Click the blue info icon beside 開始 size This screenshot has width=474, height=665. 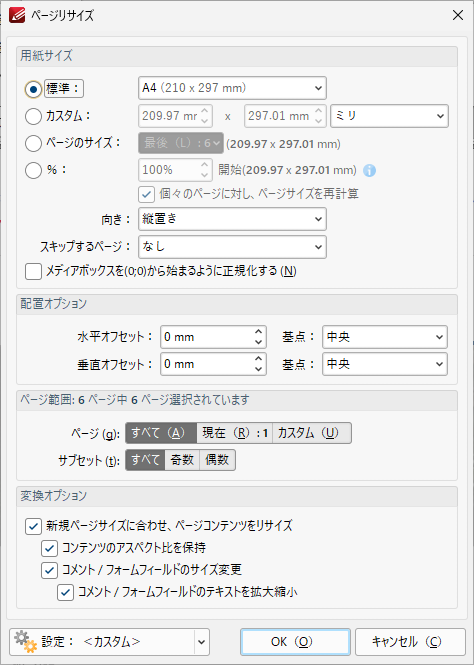pyautogui.click(x=370, y=171)
